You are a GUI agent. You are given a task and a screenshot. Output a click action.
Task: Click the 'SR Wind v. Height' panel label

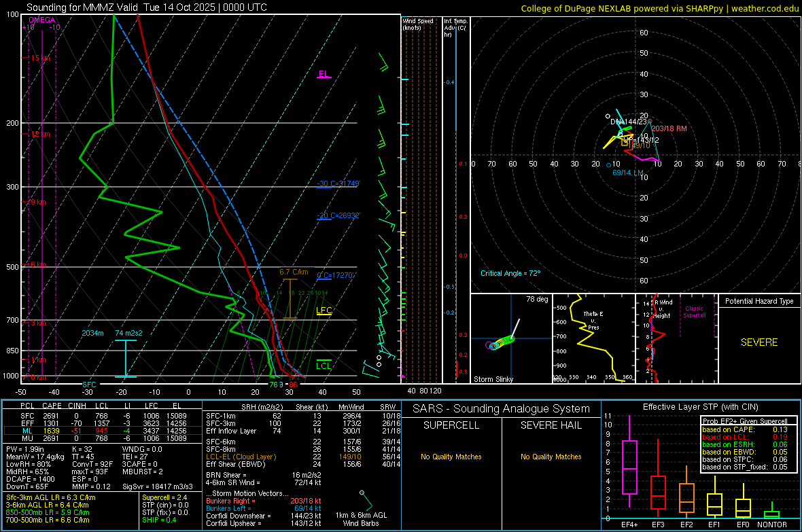662,309
